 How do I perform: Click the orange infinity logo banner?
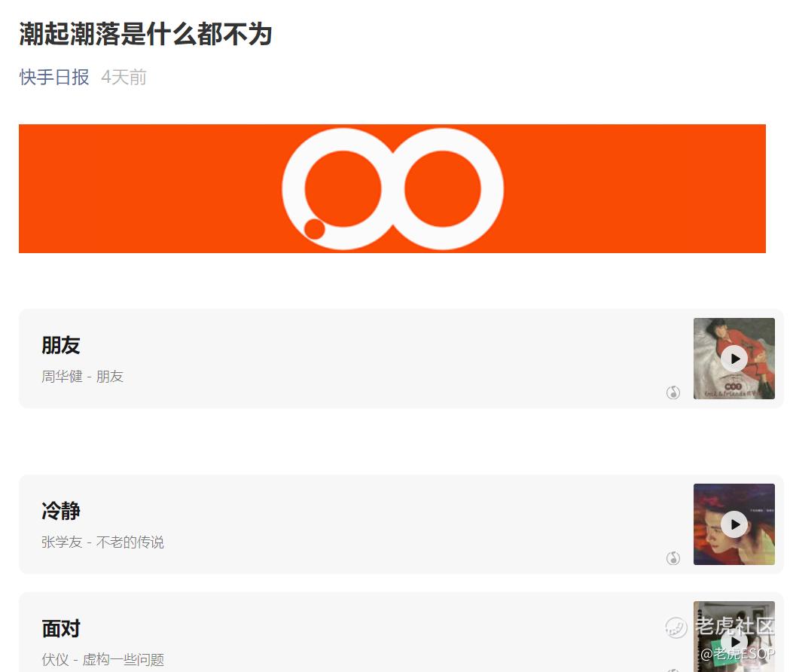click(392, 188)
